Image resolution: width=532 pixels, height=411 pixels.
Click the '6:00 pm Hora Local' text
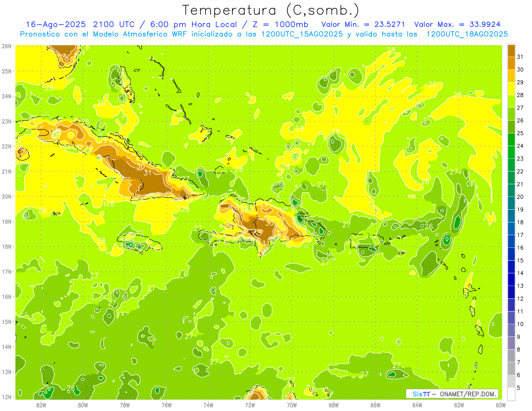[193, 24]
